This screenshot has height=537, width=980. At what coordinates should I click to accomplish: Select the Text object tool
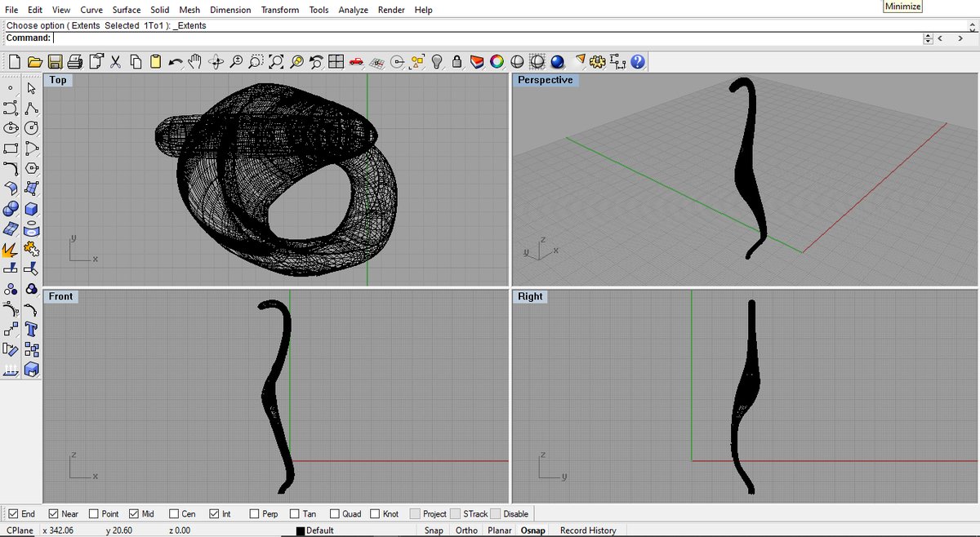(x=31, y=330)
